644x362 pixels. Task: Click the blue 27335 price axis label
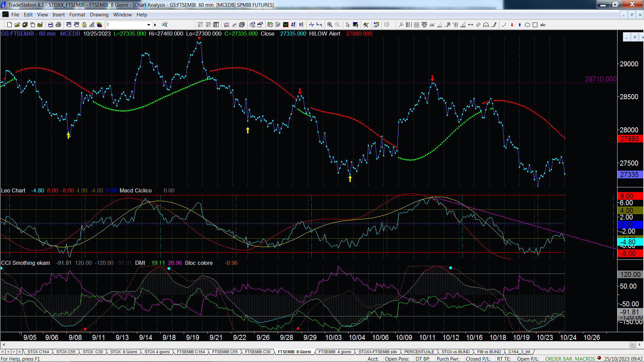pos(630,175)
